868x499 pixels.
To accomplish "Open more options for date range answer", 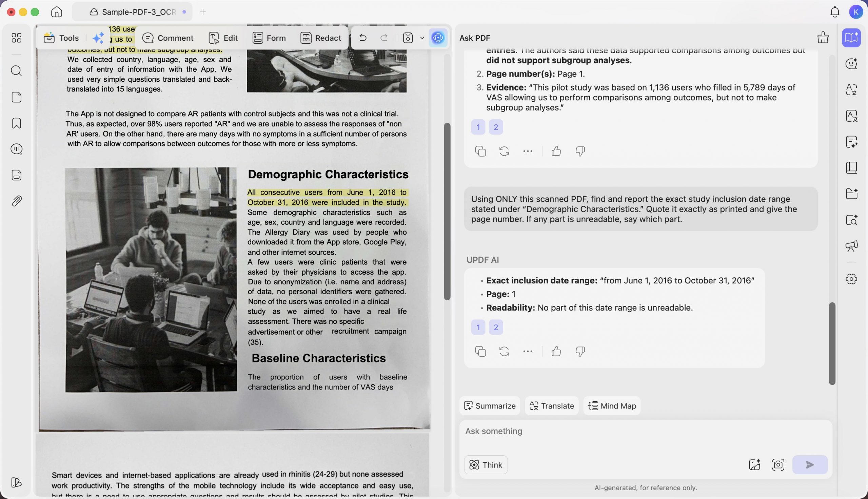I will pyautogui.click(x=528, y=351).
